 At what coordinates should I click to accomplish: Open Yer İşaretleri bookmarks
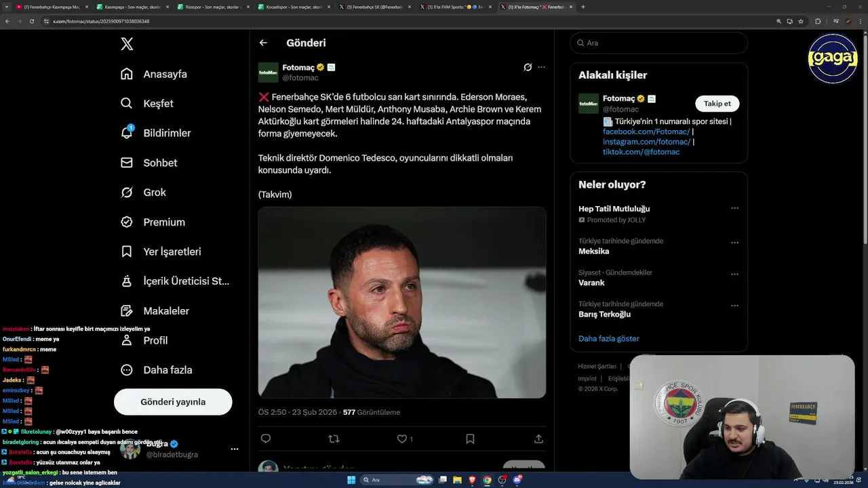point(161,251)
